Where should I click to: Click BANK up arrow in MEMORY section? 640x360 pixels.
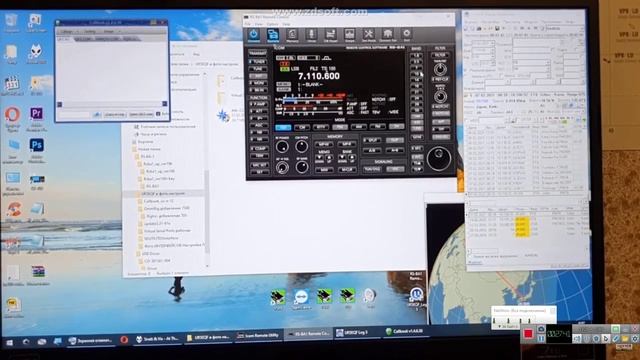(x=352, y=158)
